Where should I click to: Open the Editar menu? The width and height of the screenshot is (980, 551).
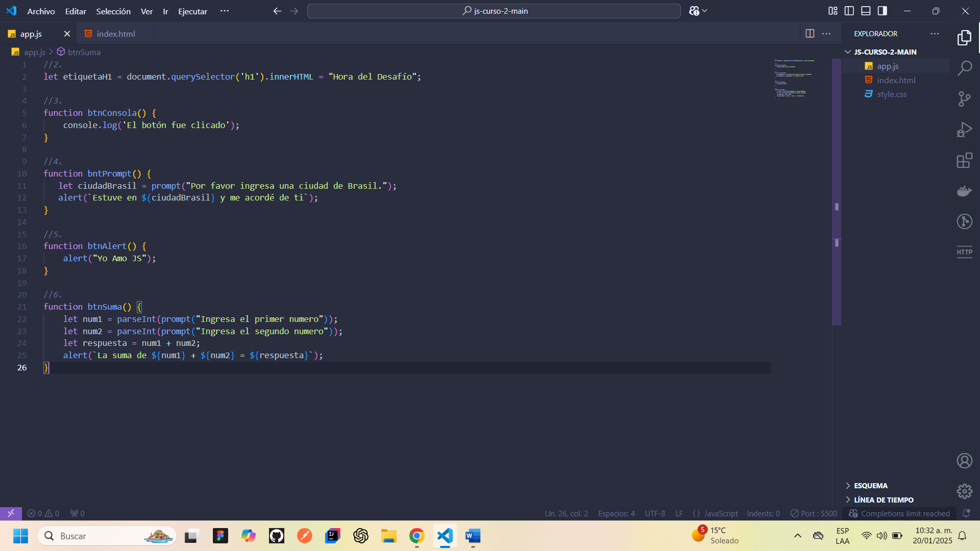(x=76, y=11)
